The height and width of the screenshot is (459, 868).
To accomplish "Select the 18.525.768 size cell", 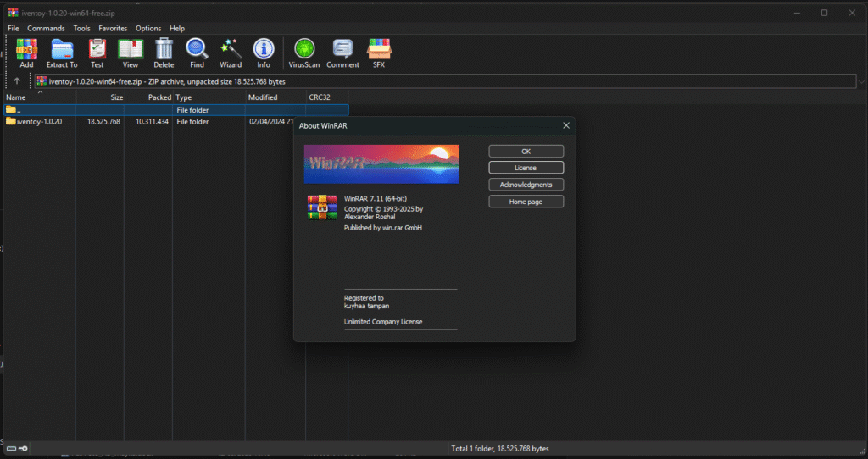I will coord(103,122).
